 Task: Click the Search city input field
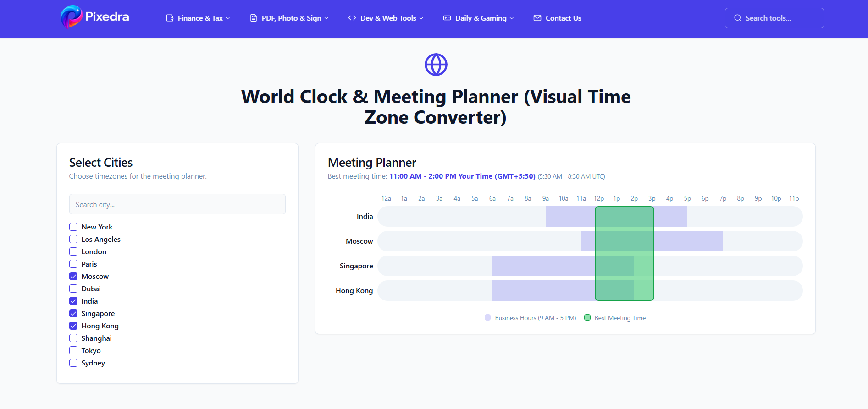[x=177, y=204]
